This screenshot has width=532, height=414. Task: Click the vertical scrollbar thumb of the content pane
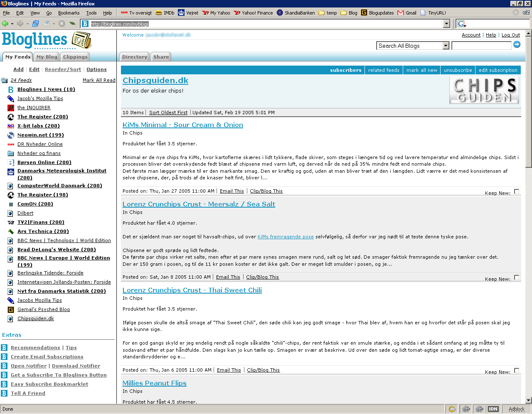point(528,102)
